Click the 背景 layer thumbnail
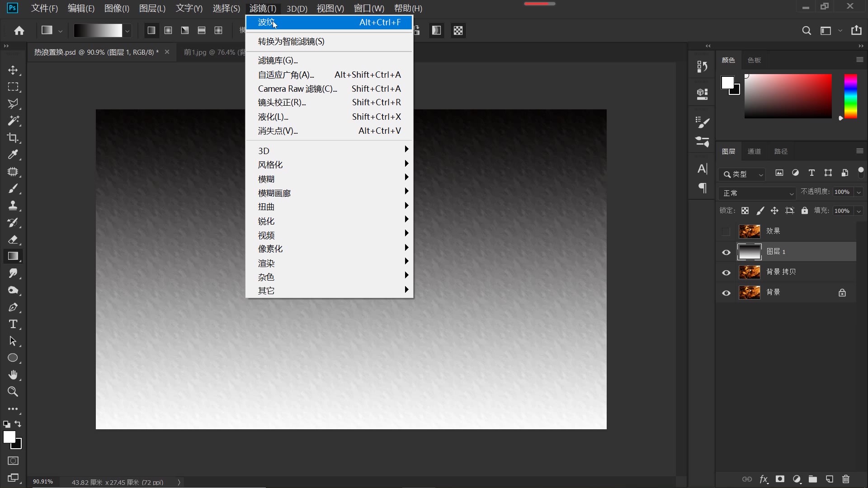Image resolution: width=868 pixels, height=488 pixels. [x=749, y=292]
